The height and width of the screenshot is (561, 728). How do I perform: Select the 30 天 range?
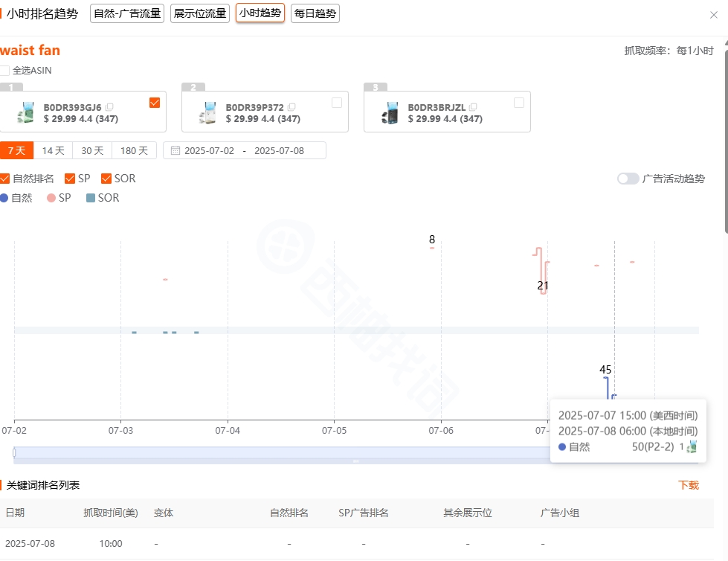point(92,150)
